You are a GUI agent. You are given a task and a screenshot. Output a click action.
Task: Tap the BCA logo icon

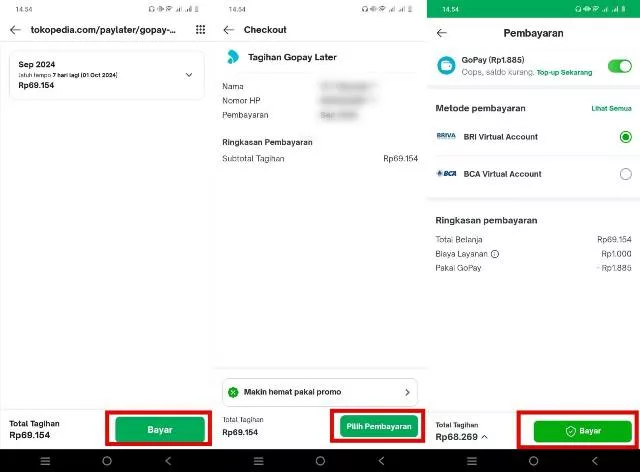point(446,174)
